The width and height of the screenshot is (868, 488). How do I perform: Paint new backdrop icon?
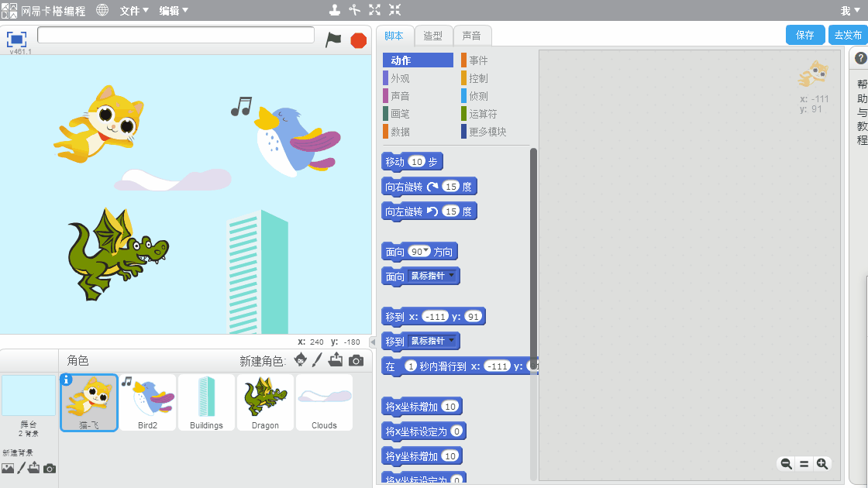coord(21,468)
